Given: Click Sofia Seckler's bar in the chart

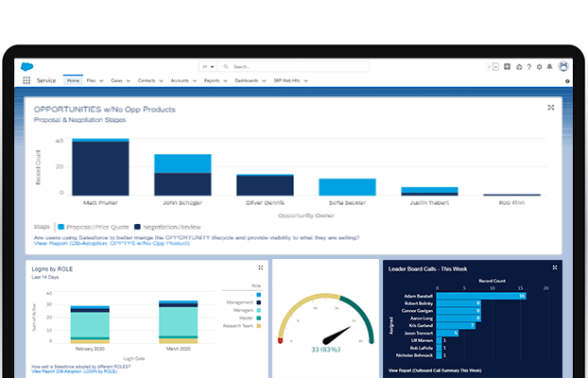Looking at the screenshot, I should click(x=347, y=187).
